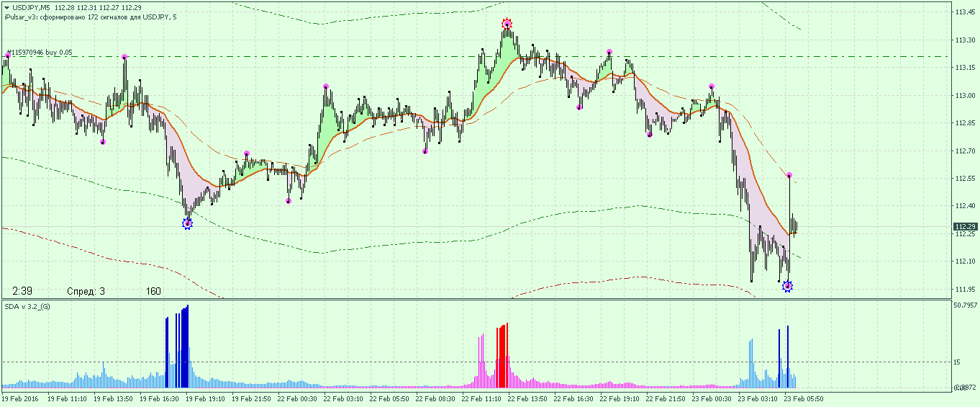Select the SDA v 3.2_(G) indicator label

click(x=27, y=307)
